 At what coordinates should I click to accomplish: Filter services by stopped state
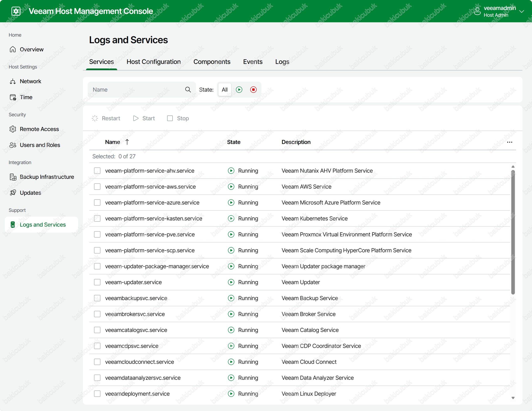click(x=253, y=90)
